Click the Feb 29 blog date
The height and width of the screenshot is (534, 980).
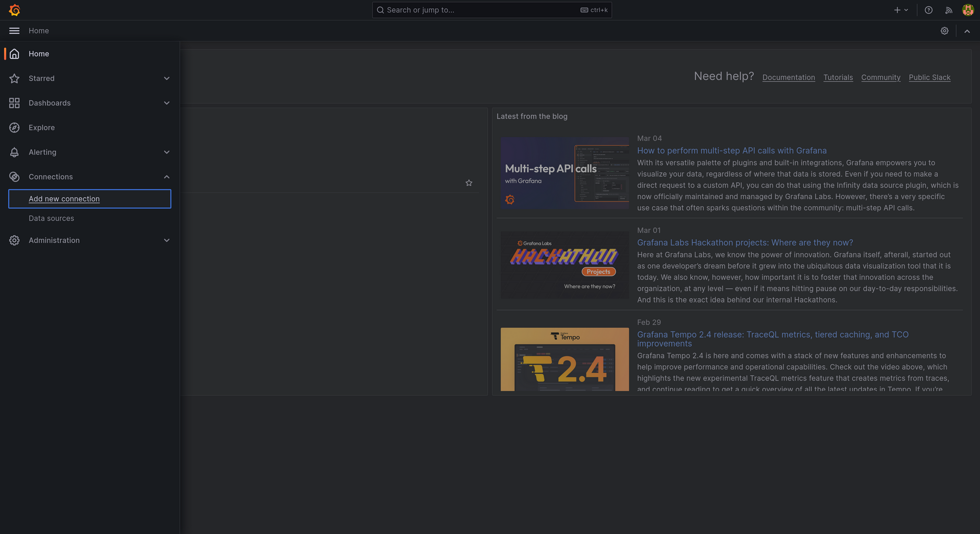click(x=649, y=322)
